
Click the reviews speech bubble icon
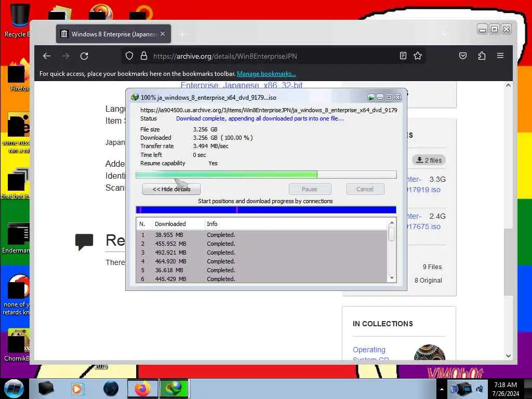(84, 242)
